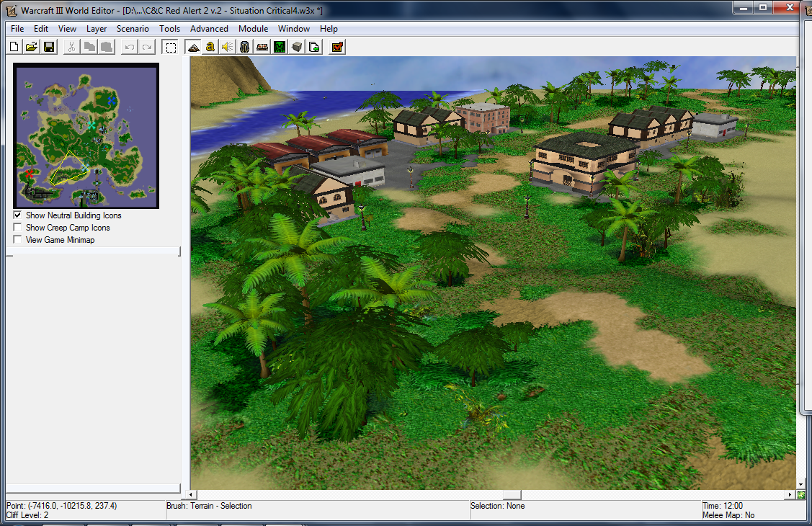Open the Terrain Editor mountain icon

tap(193, 47)
